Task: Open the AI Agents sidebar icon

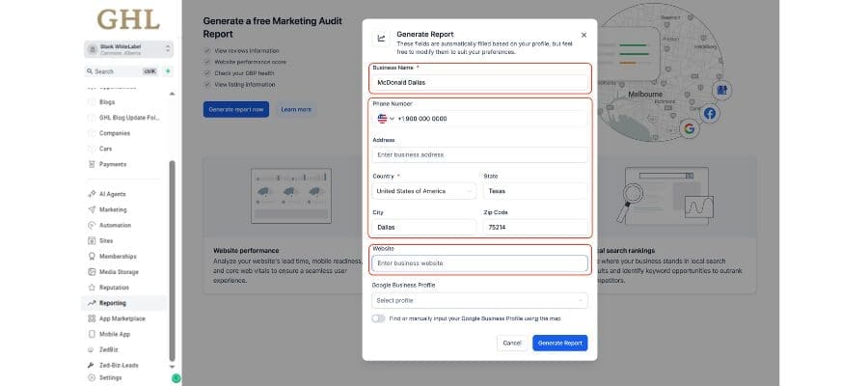Action: click(x=92, y=194)
